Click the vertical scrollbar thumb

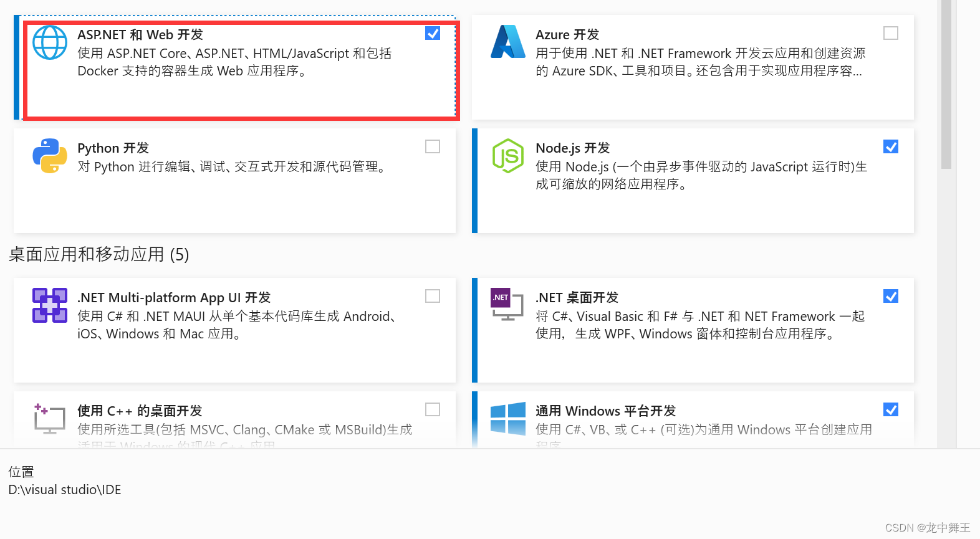click(946, 84)
